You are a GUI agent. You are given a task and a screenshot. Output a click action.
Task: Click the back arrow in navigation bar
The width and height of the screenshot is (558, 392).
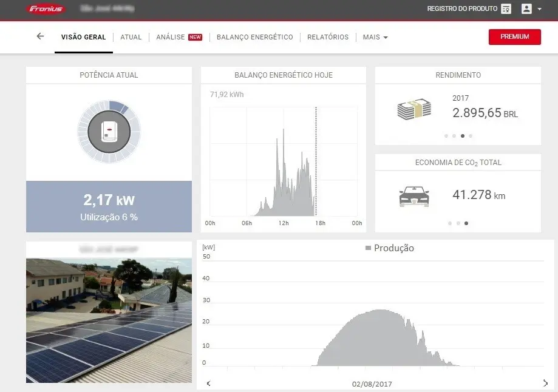40,36
